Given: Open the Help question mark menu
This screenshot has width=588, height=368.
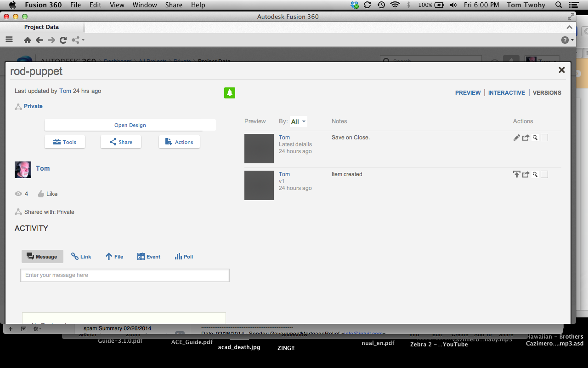Looking at the screenshot, I should [x=567, y=40].
